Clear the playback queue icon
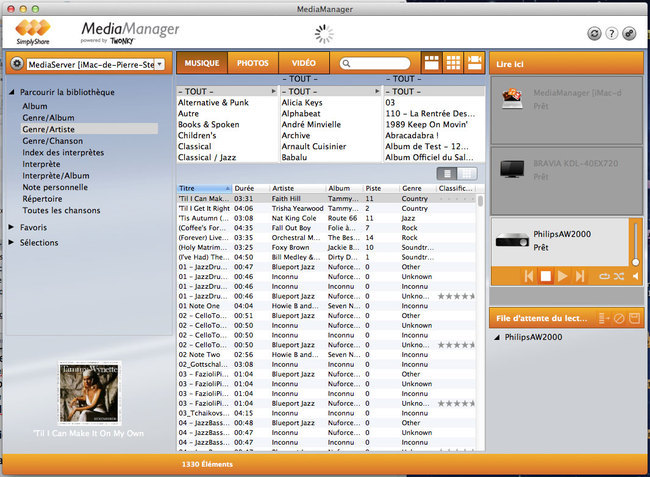Image resolution: width=650 pixels, height=477 pixels. click(x=619, y=318)
